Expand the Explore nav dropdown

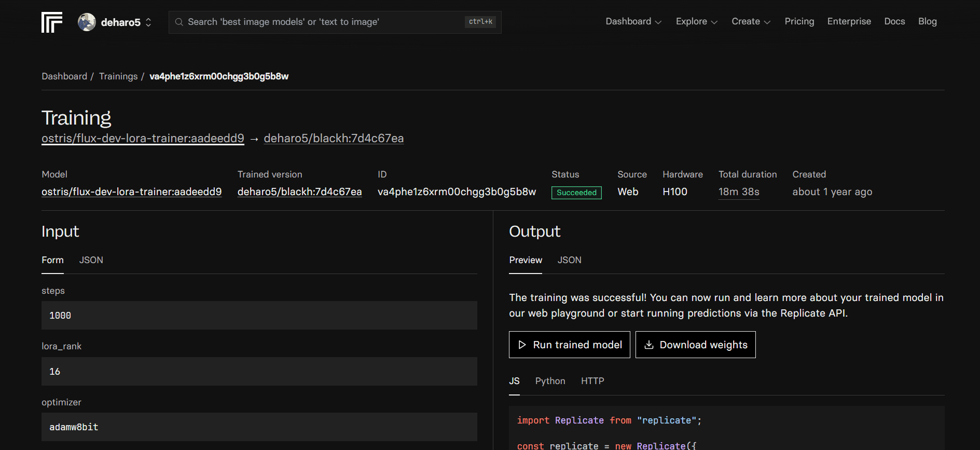[696, 22]
